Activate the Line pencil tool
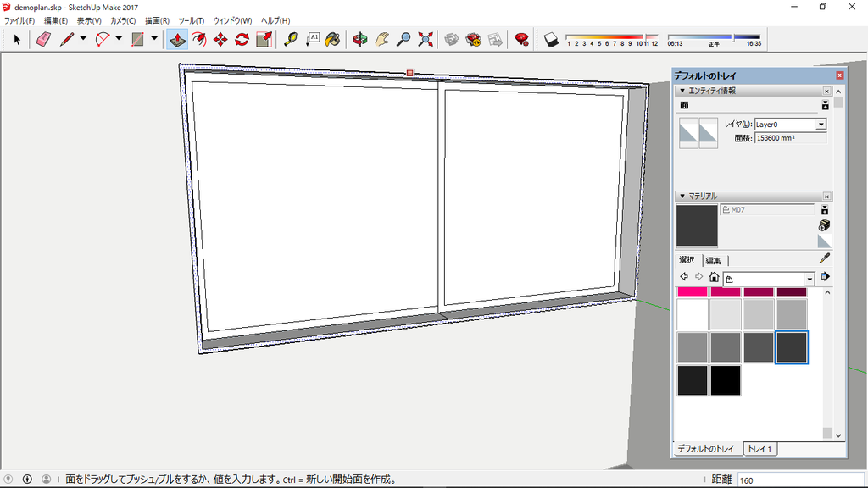This screenshot has height=488, width=868. pyautogui.click(x=67, y=39)
